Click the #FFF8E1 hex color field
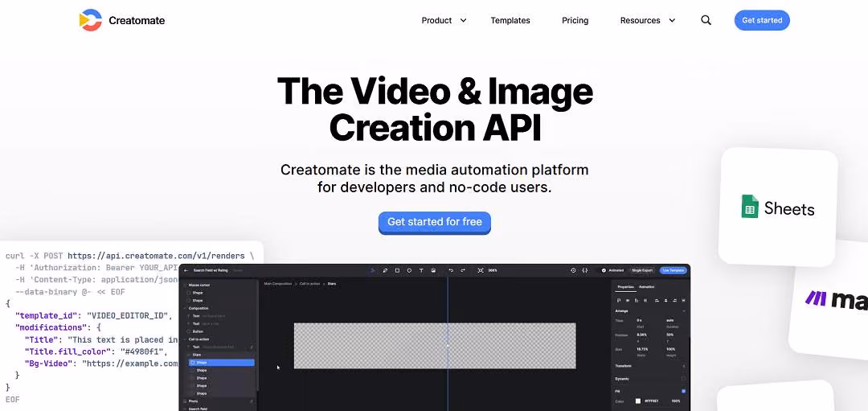Screen dimensions: 868x411 click(x=652, y=401)
